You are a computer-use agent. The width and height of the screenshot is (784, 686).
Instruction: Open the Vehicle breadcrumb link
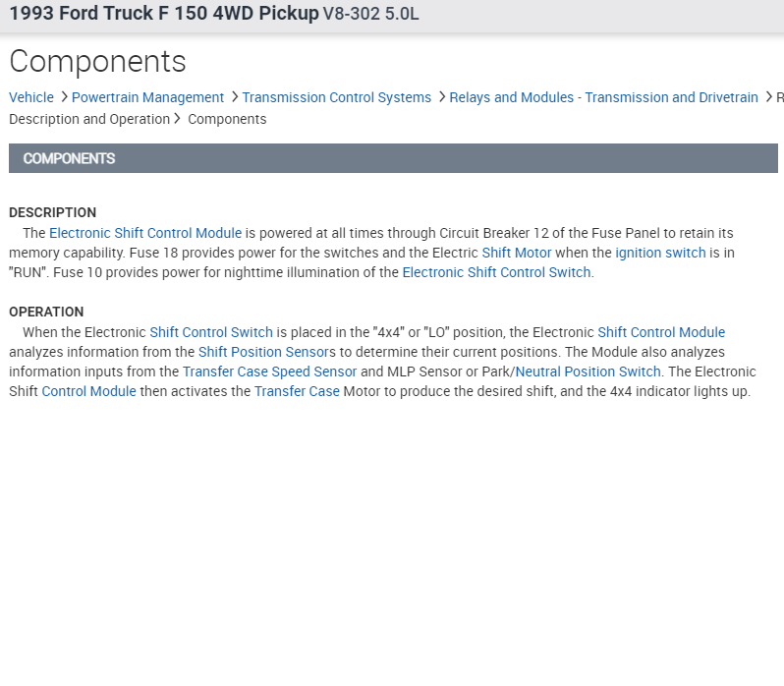click(x=31, y=97)
